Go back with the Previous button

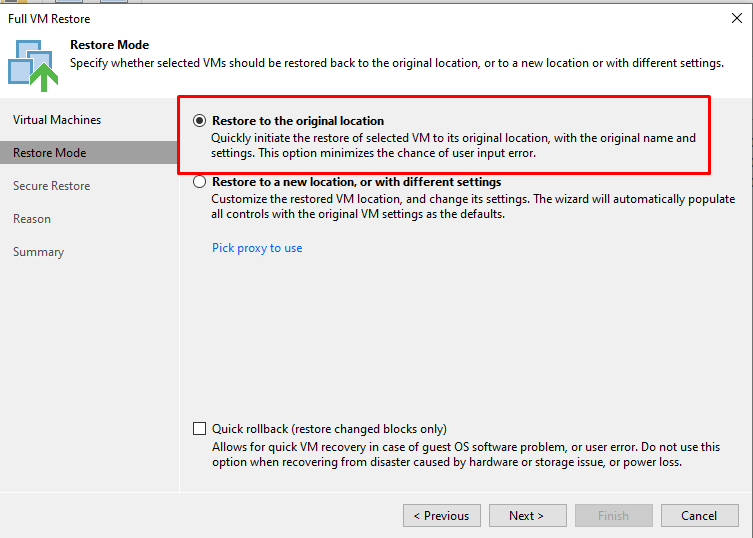(x=442, y=515)
